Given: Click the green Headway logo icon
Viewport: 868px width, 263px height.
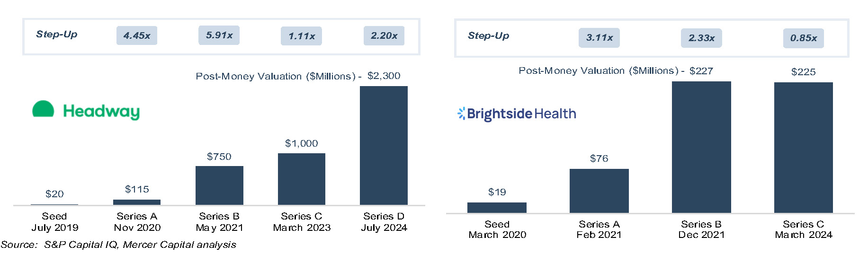Looking at the screenshot, I should (x=43, y=109).
